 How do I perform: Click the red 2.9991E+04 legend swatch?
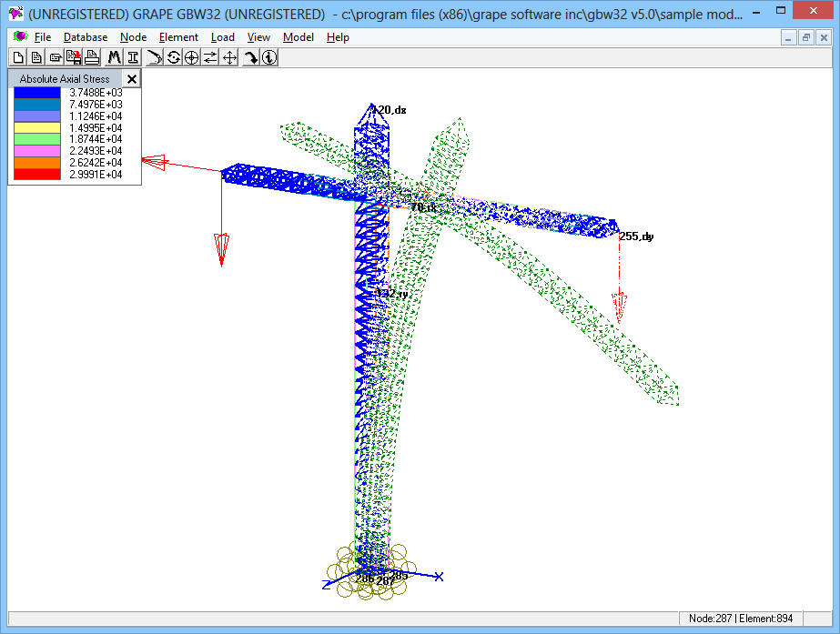(37, 175)
